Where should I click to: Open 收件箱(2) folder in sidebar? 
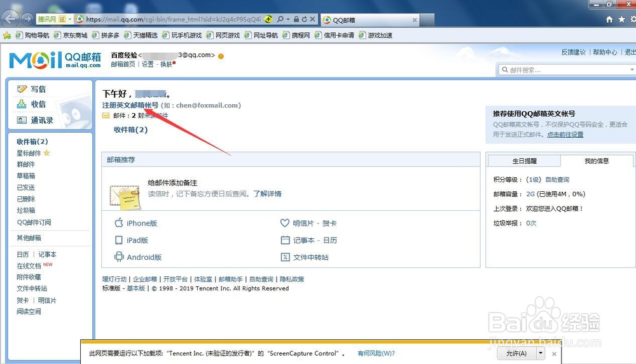tap(32, 142)
